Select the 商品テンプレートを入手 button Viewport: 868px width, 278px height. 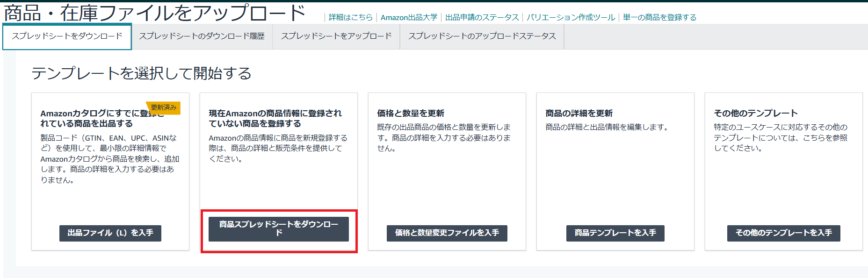tap(615, 233)
